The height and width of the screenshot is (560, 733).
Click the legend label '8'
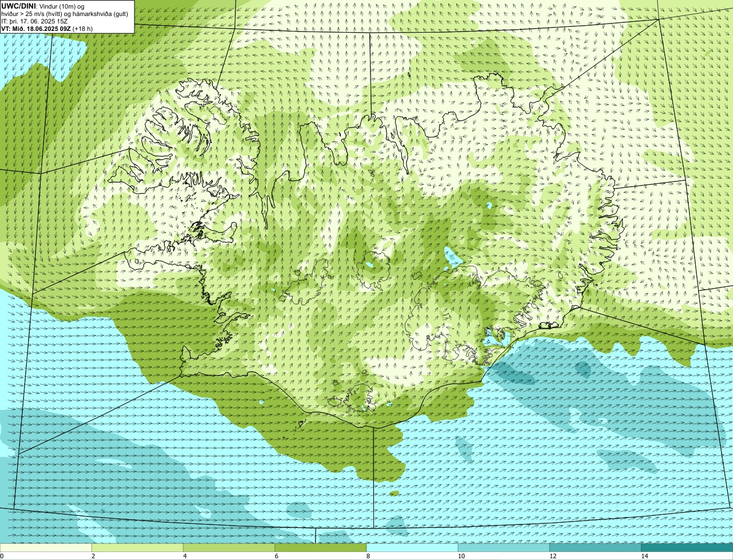(368, 556)
